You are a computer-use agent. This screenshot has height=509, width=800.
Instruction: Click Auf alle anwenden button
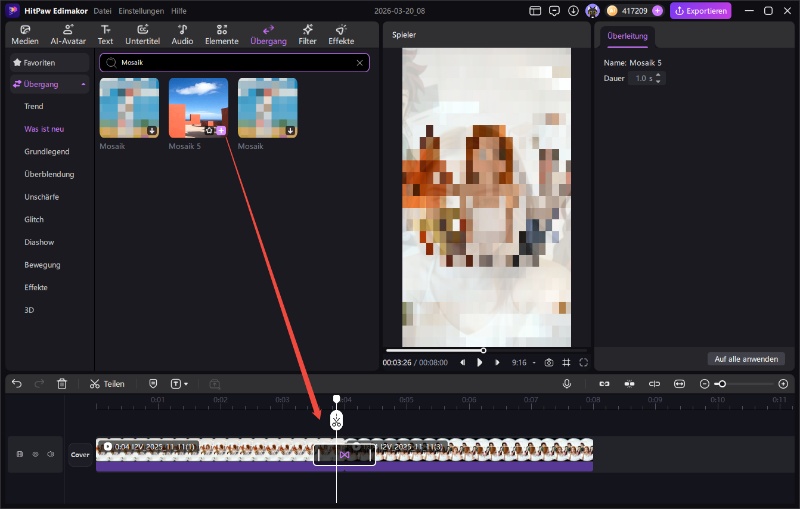click(747, 358)
